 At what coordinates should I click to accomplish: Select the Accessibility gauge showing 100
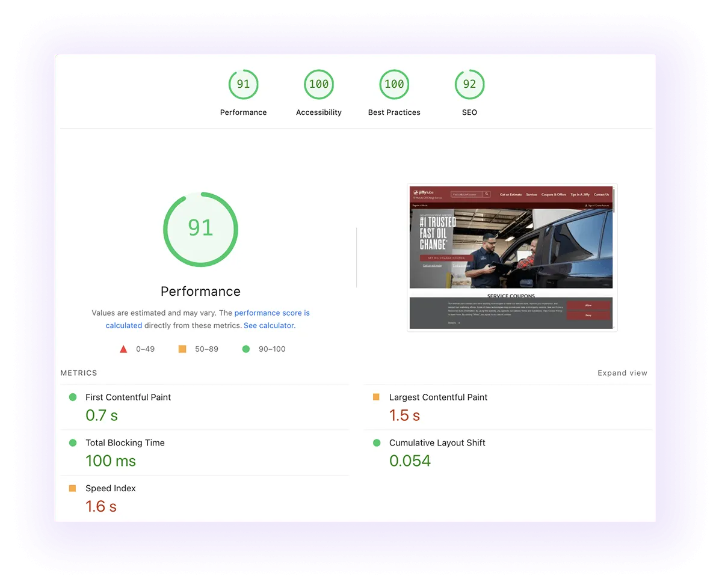coord(318,84)
